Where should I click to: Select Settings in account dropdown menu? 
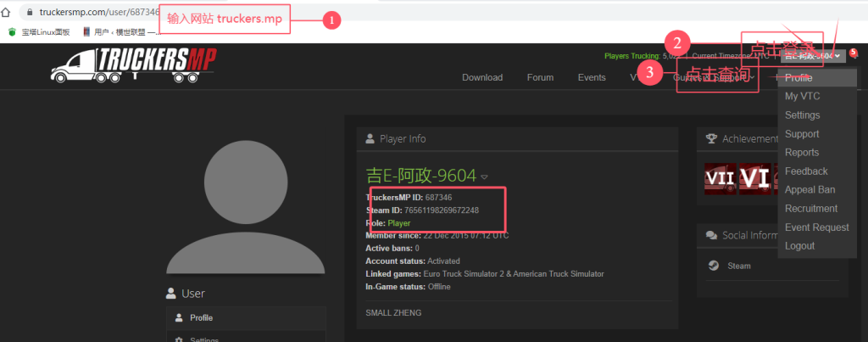click(x=817, y=115)
